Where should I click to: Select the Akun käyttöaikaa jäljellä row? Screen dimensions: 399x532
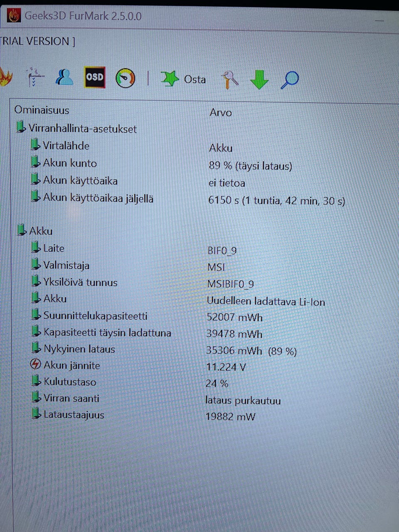(98, 198)
